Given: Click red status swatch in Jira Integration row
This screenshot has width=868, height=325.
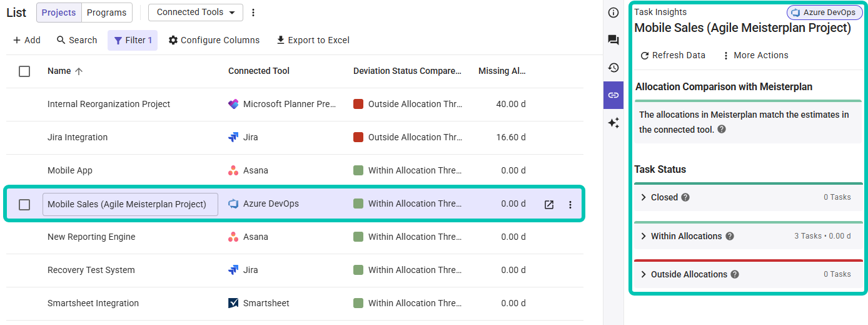Looking at the screenshot, I should click(358, 138).
